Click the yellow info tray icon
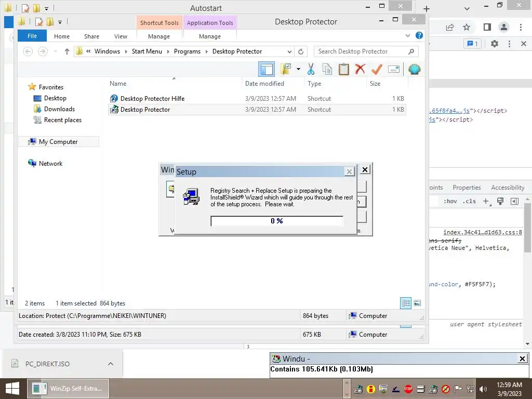Image resolution: width=532 pixels, height=399 pixels. tap(371, 389)
